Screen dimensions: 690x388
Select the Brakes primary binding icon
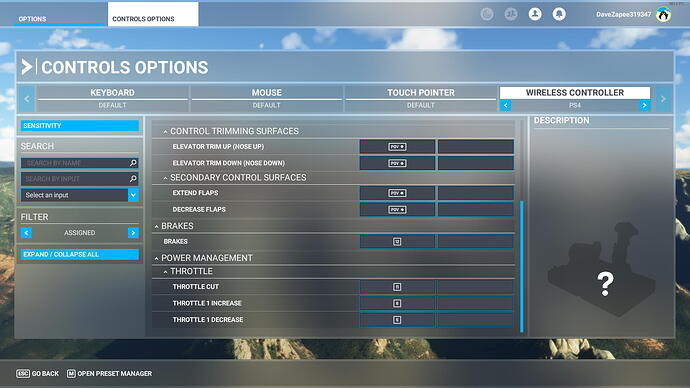[x=397, y=242]
